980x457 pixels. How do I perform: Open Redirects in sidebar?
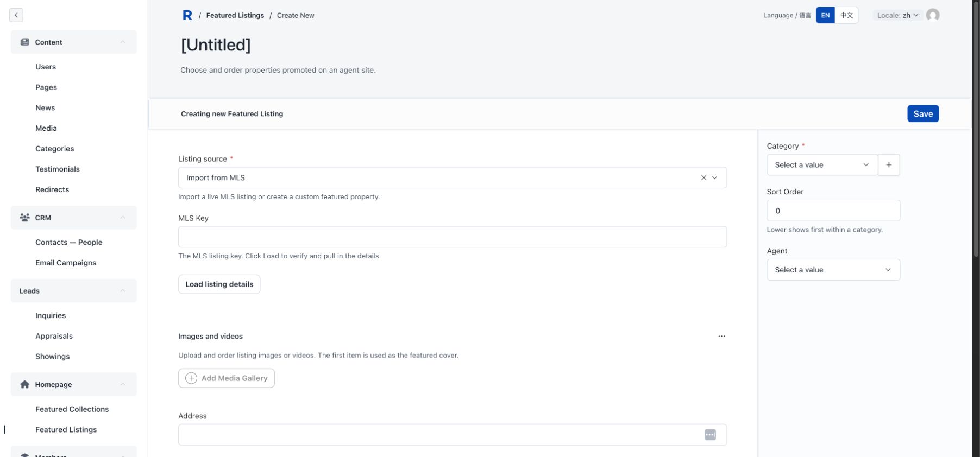pyautogui.click(x=52, y=189)
